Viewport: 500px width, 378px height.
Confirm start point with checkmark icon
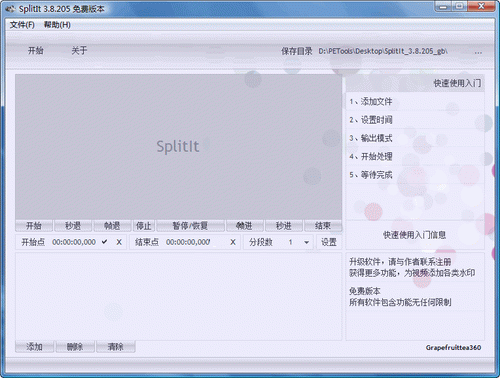[x=104, y=242]
